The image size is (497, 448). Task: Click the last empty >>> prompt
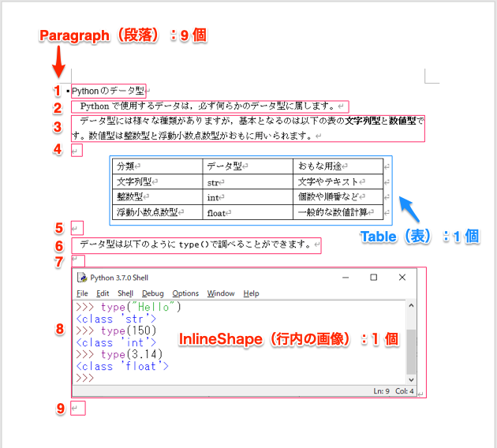pyautogui.click(x=85, y=378)
